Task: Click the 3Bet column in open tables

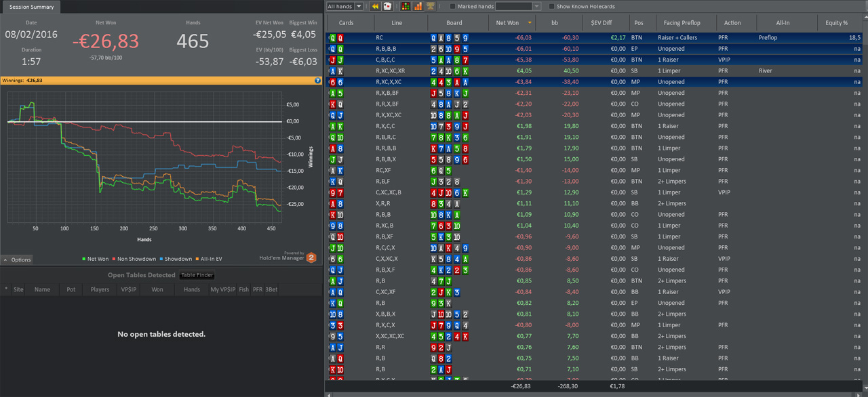Action: tap(271, 289)
